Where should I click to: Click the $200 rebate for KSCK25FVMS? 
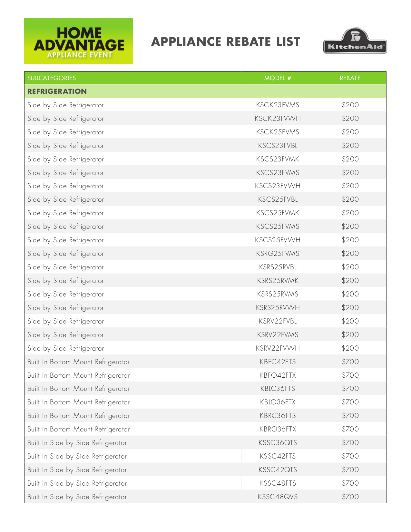pyautogui.click(x=350, y=132)
